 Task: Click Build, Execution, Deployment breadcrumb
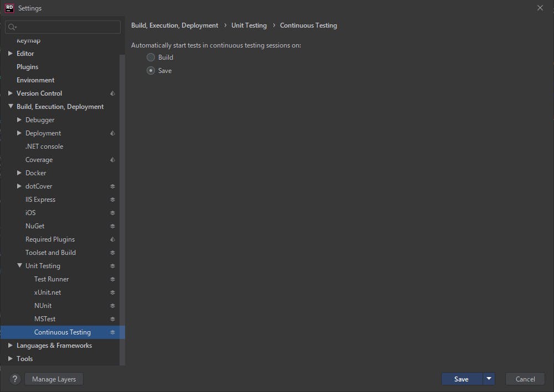tap(174, 25)
